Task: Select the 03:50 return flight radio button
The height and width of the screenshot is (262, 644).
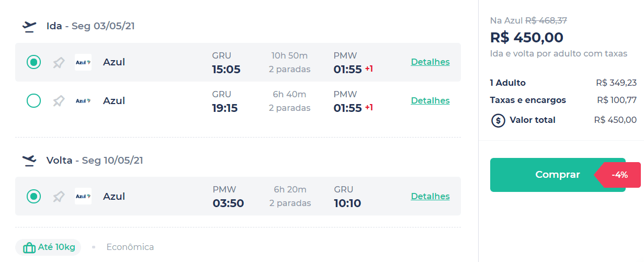Action: [x=33, y=196]
